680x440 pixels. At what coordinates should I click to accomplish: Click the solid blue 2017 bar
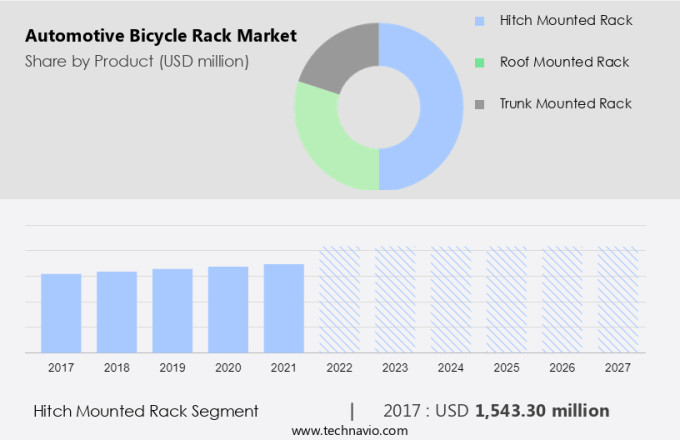tap(61, 312)
